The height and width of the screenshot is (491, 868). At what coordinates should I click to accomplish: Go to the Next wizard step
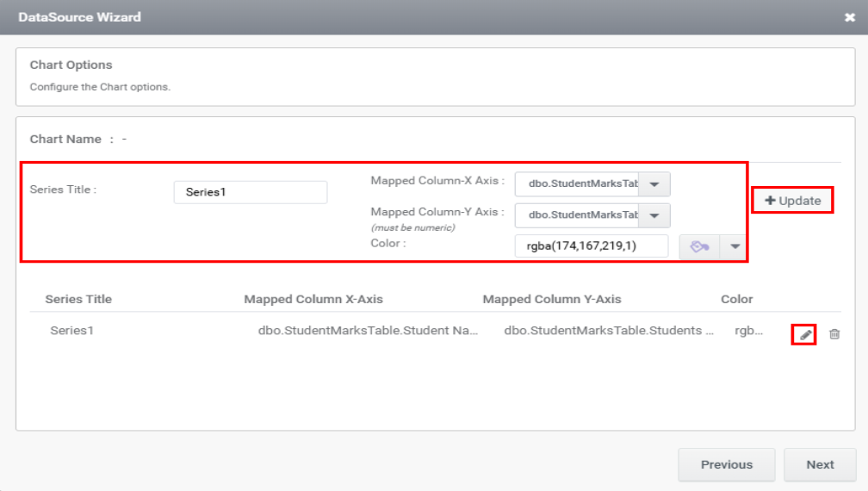[x=820, y=464]
